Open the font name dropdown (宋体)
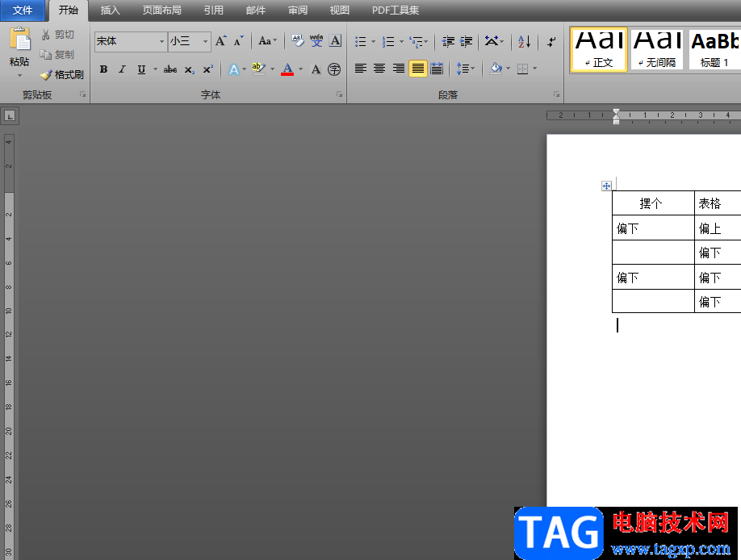 [161, 42]
